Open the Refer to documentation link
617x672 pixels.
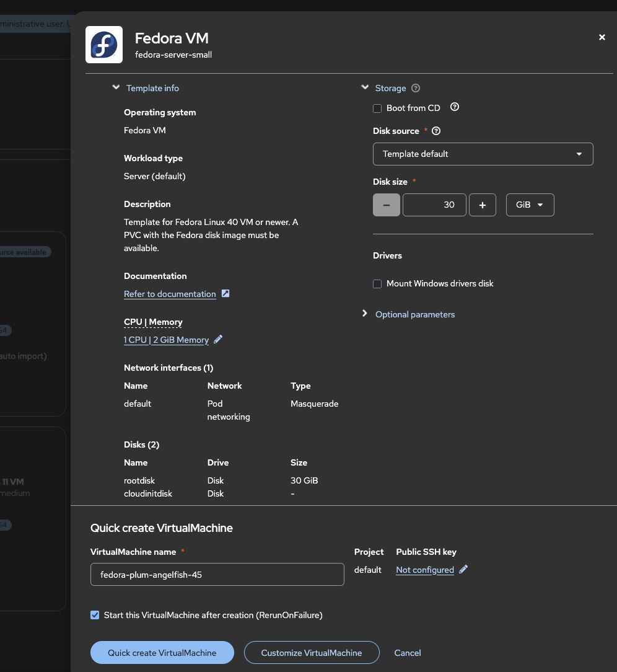coord(170,294)
